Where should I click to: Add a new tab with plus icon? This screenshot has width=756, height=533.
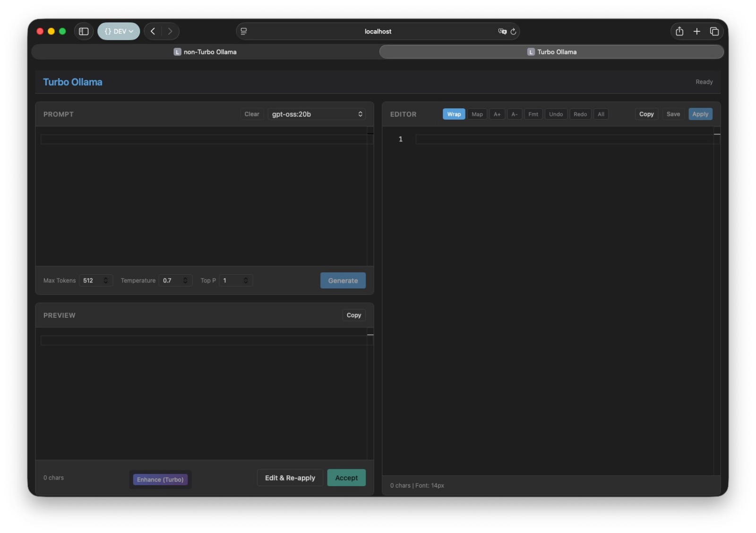coord(697,31)
